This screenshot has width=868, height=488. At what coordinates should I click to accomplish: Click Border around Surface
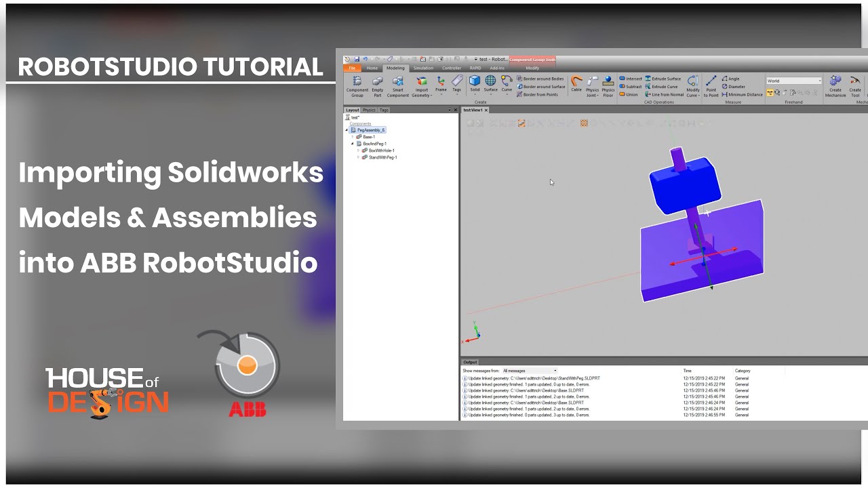[x=541, y=87]
